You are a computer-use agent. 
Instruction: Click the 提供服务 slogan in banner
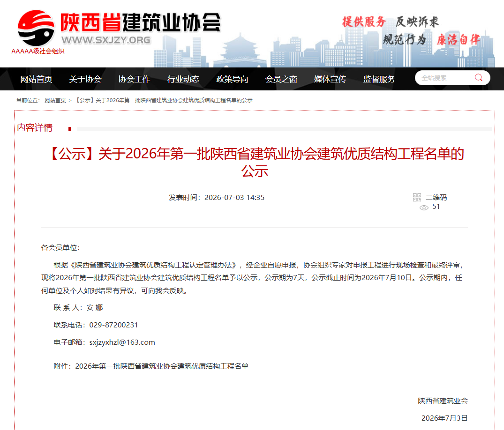pos(364,22)
